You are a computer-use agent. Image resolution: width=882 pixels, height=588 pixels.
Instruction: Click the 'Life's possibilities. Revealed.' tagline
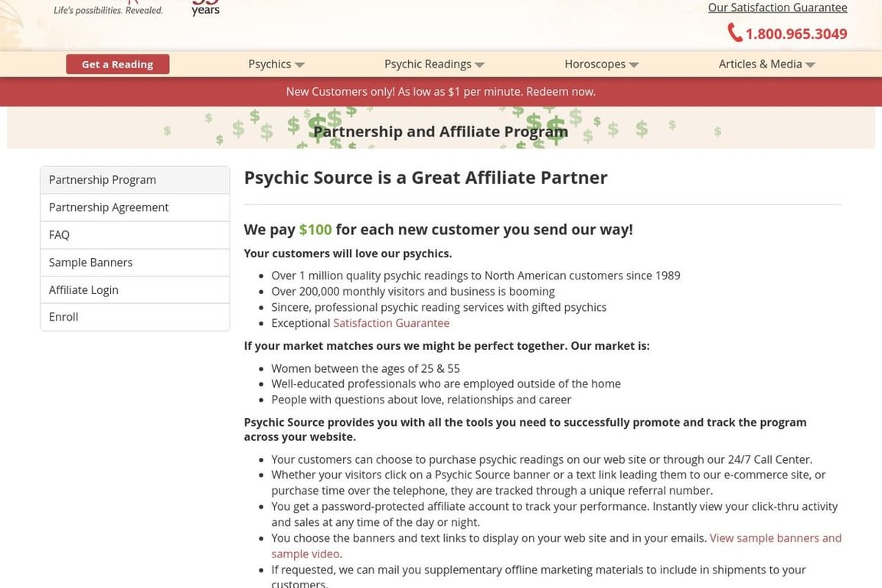[108, 10]
